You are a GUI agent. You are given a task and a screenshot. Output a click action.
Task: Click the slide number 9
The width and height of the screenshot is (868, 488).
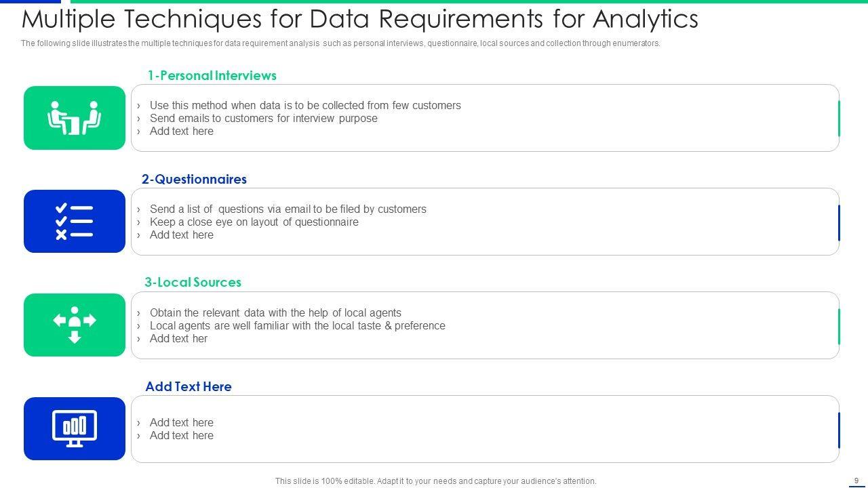click(x=856, y=481)
